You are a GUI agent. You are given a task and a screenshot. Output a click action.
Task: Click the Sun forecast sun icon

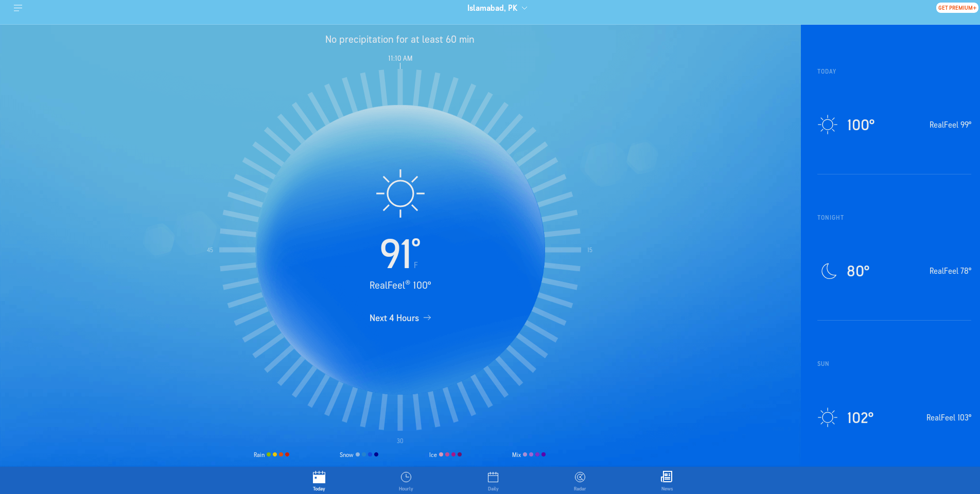coord(828,417)
